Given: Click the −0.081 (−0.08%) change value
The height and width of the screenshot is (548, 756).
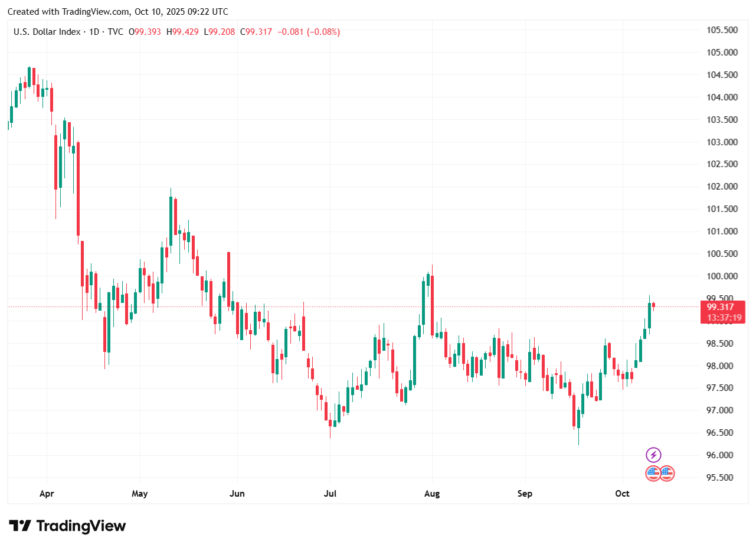Looking at the screenshot, I should click(308, 32).
